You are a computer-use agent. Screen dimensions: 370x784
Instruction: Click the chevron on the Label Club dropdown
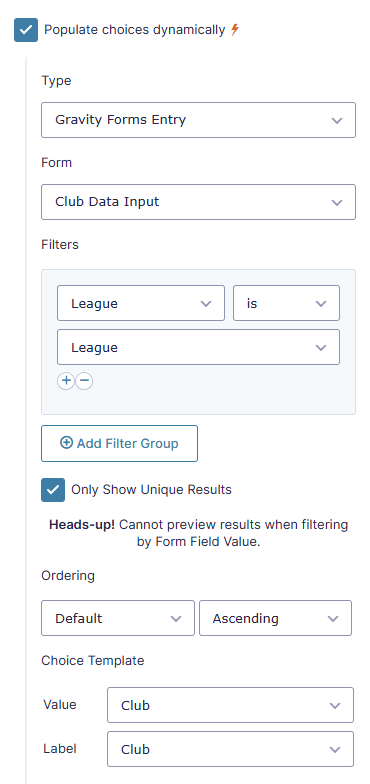[x=335, y=750]
